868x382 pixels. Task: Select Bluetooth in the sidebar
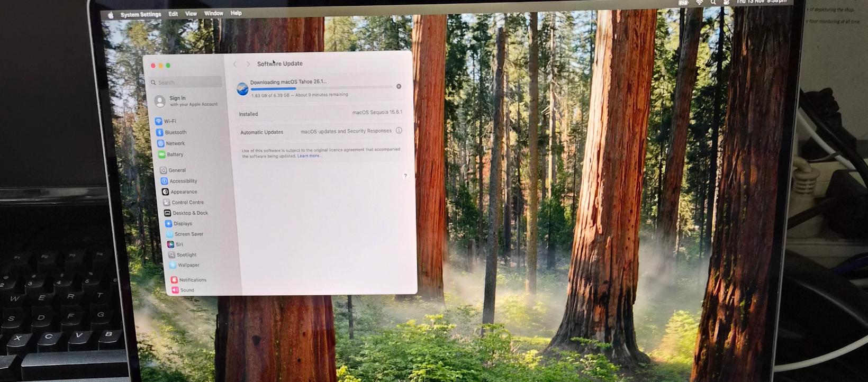point(171,132)
